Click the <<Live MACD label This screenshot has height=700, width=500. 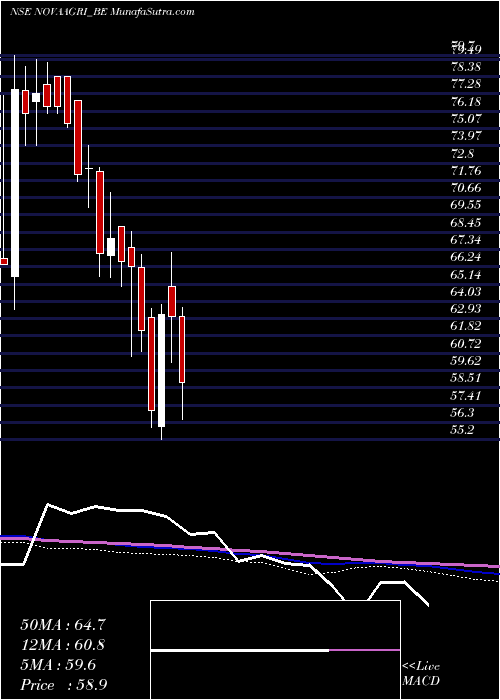pos(421,674)
